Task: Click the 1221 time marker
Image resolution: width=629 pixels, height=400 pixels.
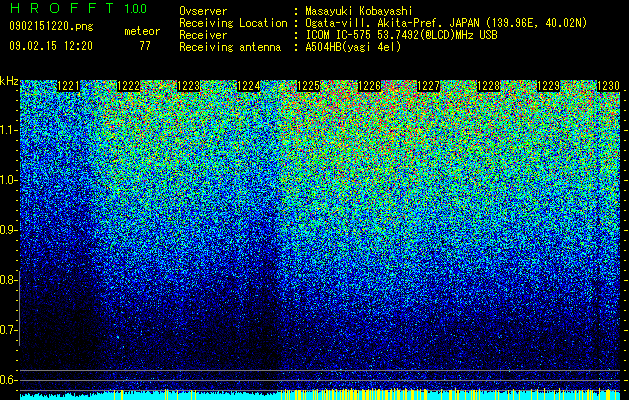Action: point(68,86)
